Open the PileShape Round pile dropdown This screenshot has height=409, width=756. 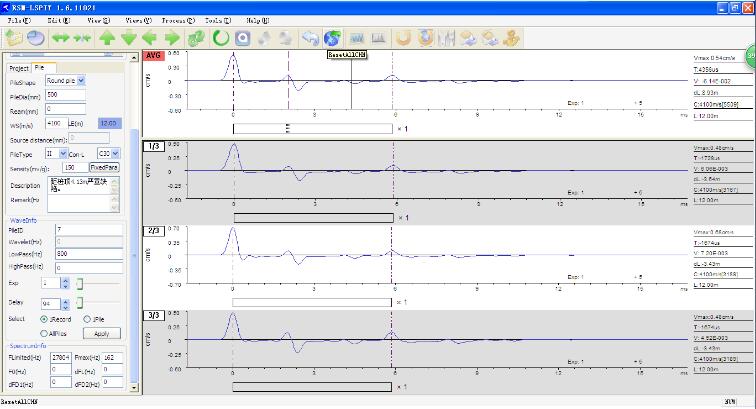point(81,81)
